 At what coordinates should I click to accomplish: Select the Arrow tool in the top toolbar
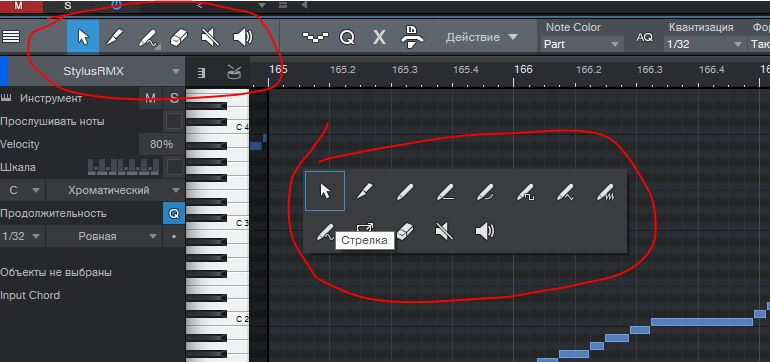pos(83,37)
